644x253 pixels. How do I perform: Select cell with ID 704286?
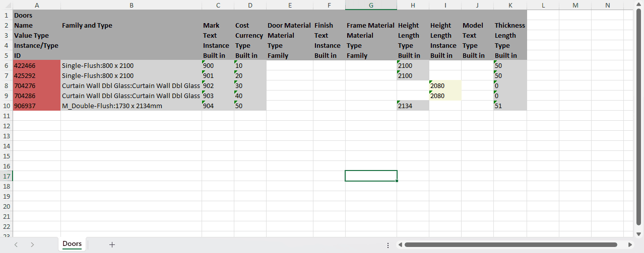click(x=37, y=96)
